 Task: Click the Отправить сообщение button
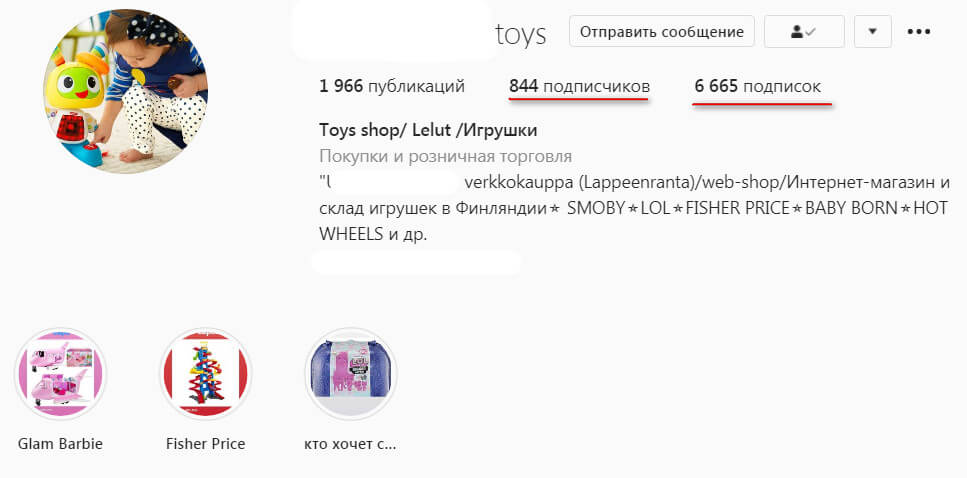pos(662,31)
